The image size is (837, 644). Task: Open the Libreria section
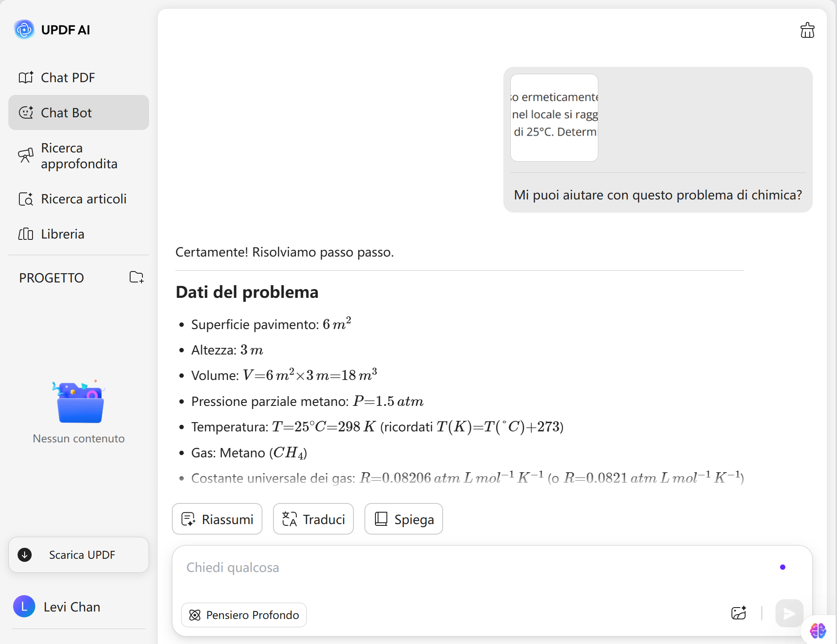(62, 234)
